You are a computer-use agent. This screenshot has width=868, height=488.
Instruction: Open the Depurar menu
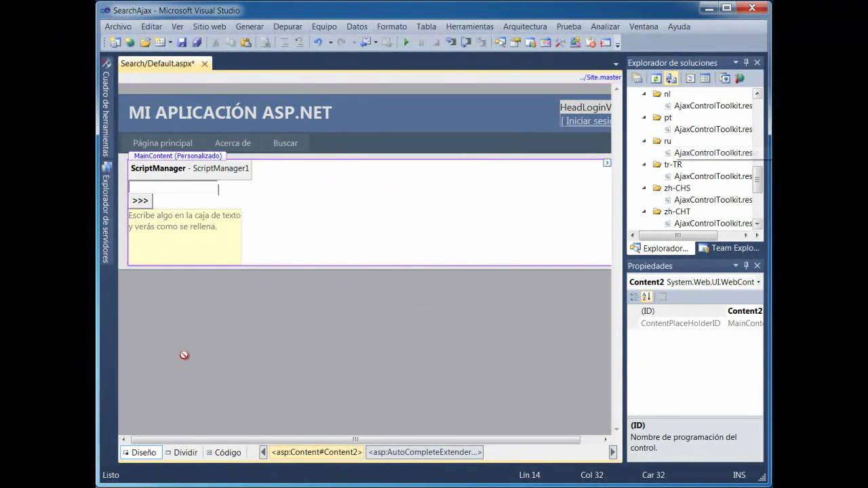pos(288,26)
